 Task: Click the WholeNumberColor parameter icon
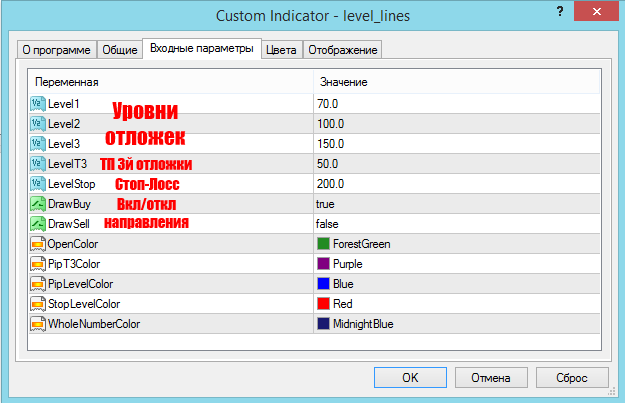38,324
